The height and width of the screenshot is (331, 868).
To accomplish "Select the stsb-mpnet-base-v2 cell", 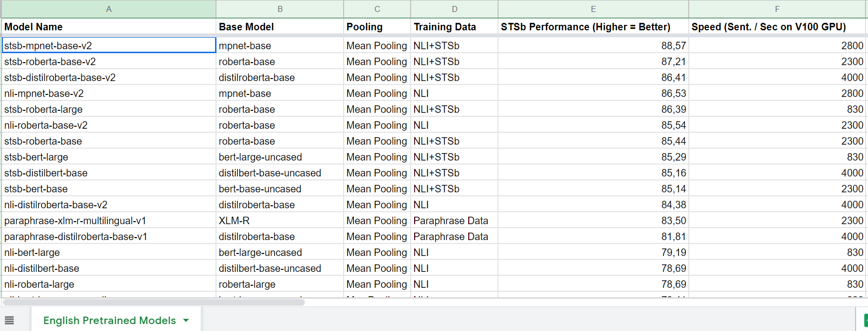I will [x=109, y=46].
